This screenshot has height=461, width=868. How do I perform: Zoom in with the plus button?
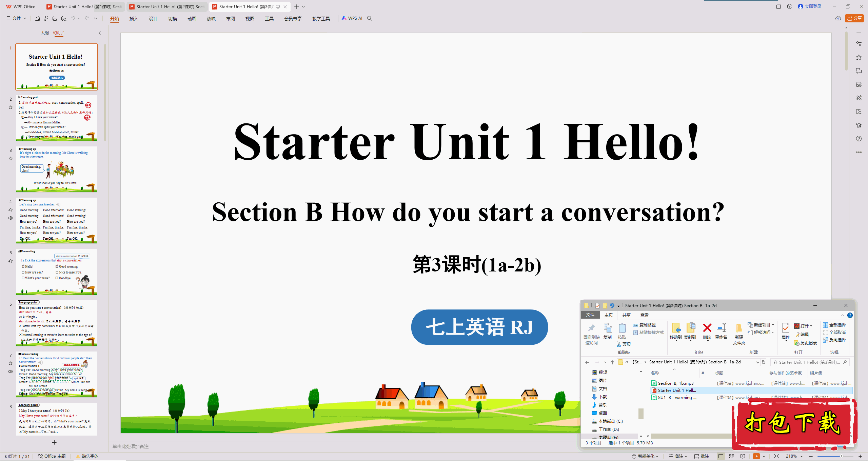tap(860, 456)
